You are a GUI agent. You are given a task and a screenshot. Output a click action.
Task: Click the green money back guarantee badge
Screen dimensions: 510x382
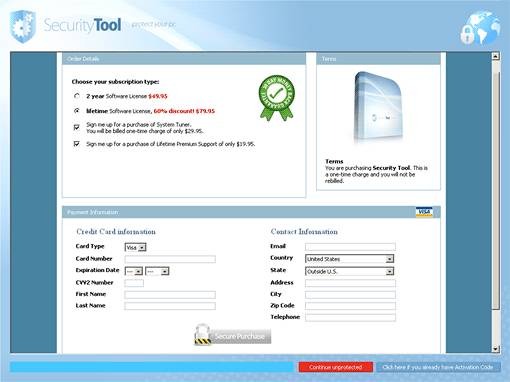point(277,98)
